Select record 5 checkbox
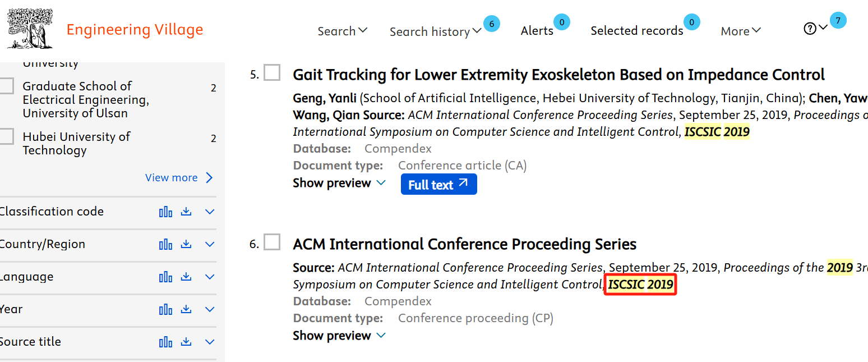Screen dimensions: 868x362 tap(272, 73)
